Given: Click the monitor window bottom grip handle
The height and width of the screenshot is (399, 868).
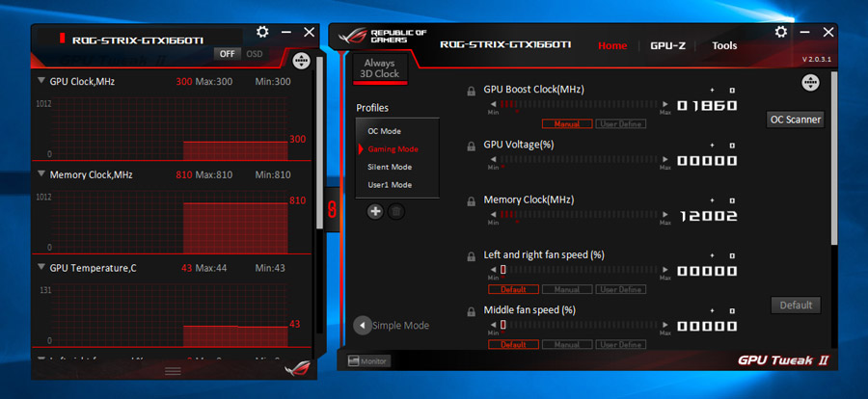Looking at the screenshot, I should click(x=173, y=371).
